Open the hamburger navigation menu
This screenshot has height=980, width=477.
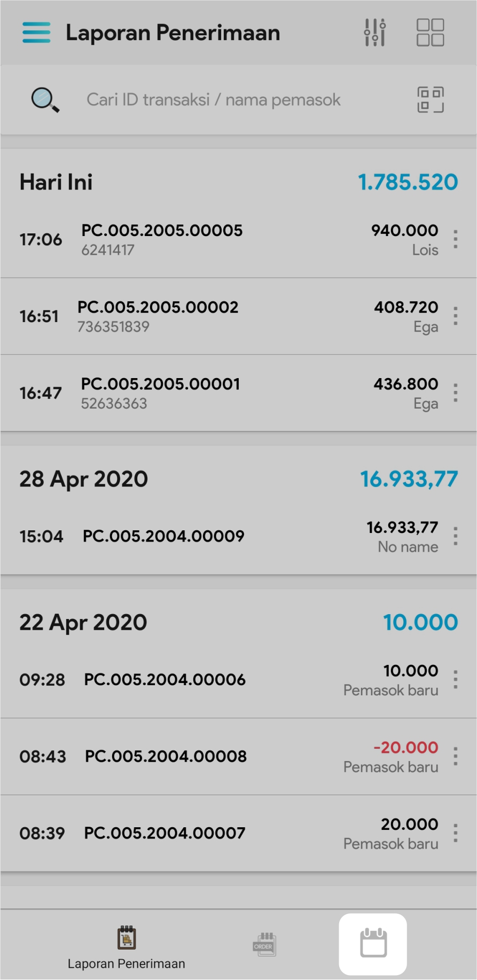coord(36,33)
